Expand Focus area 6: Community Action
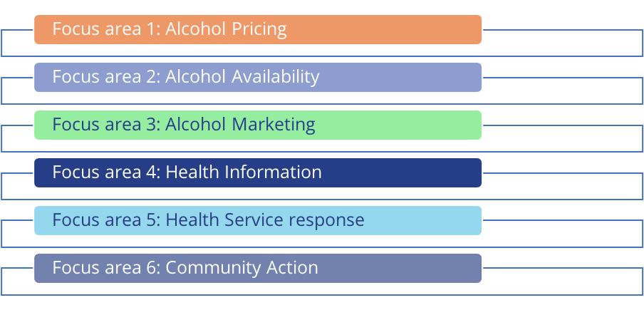 (257, 268)
